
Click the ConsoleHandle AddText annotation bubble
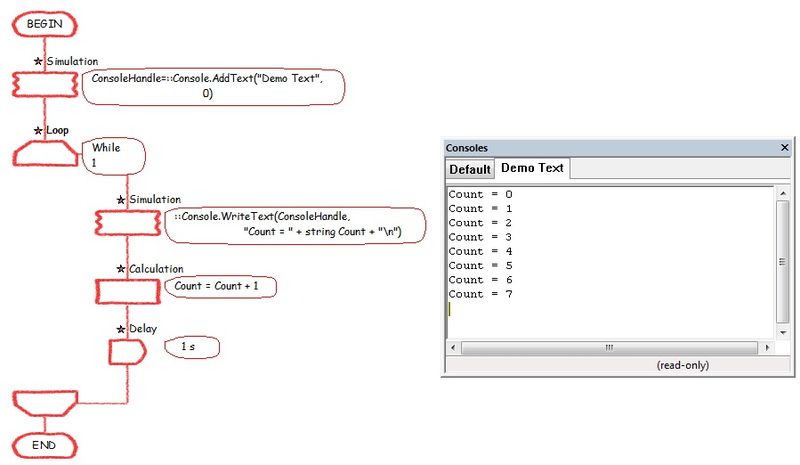coord(213,87)
